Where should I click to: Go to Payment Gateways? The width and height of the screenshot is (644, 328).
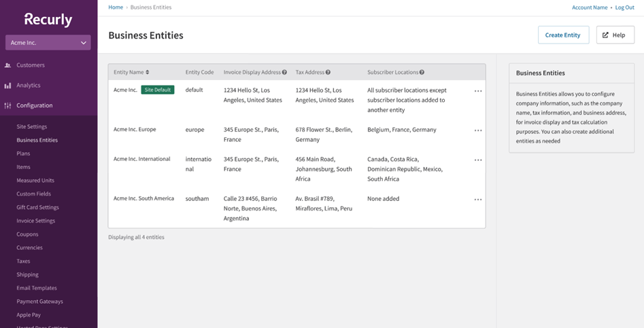click(x=40, y=302)
